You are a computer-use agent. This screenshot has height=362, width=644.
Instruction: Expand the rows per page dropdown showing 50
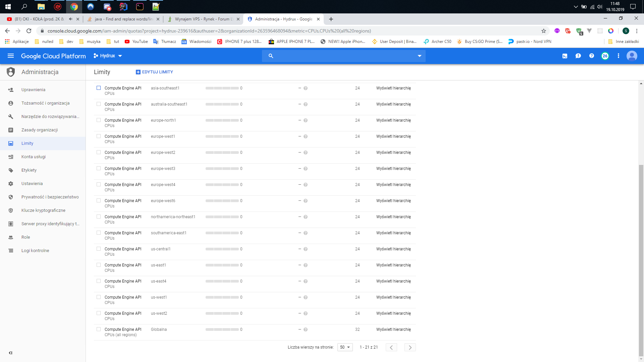345,347
